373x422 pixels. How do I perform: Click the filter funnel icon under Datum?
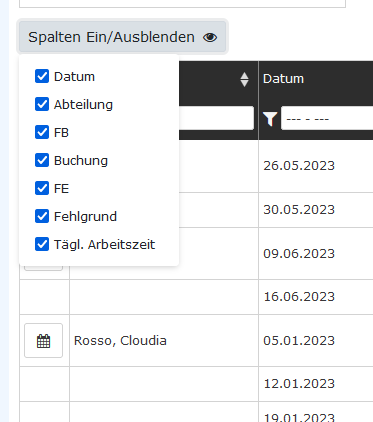pos(270,119)
